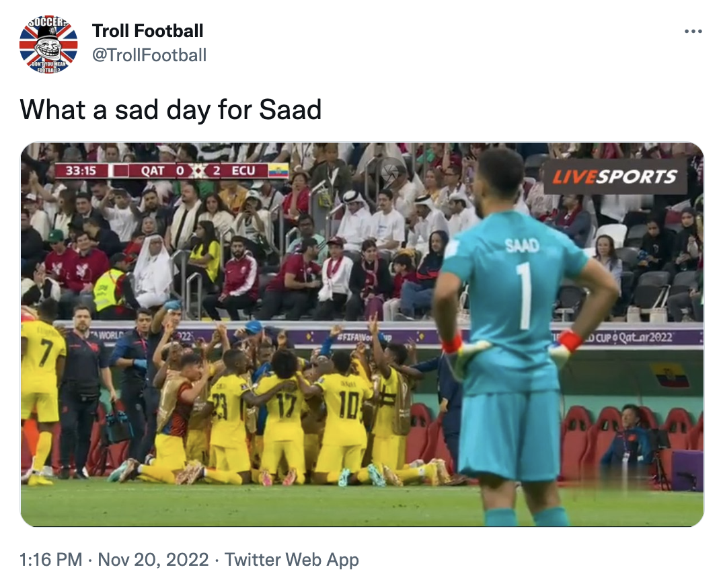The image size is (721, 588).
Task: Click the Troll Football display name
Action: click(149, 31)
